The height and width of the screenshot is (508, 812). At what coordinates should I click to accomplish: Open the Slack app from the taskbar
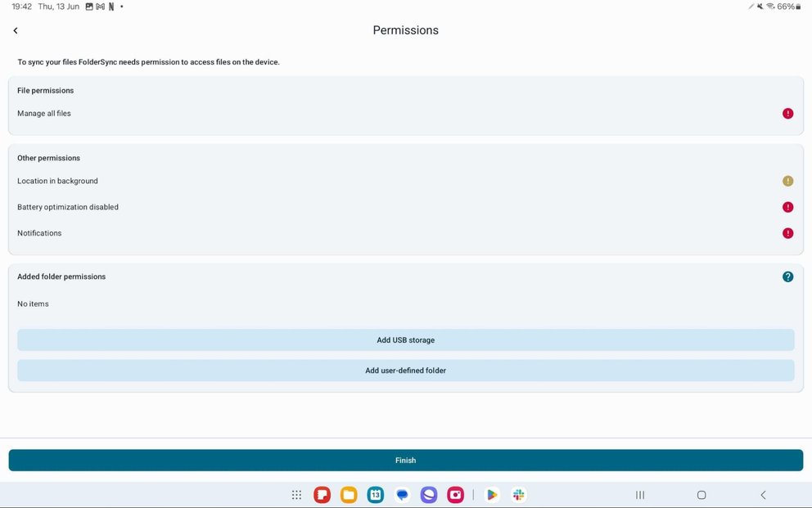click(x=518, y=495)
